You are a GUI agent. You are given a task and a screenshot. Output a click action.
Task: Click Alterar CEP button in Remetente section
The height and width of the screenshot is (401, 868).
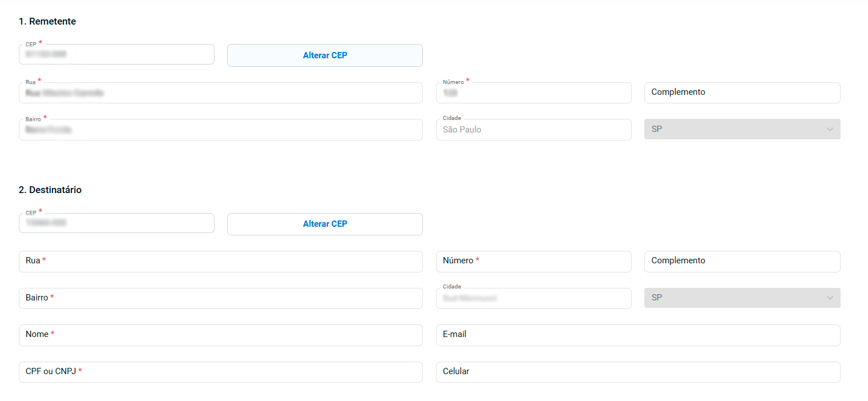pyautogui.click(x=325, y=55)
